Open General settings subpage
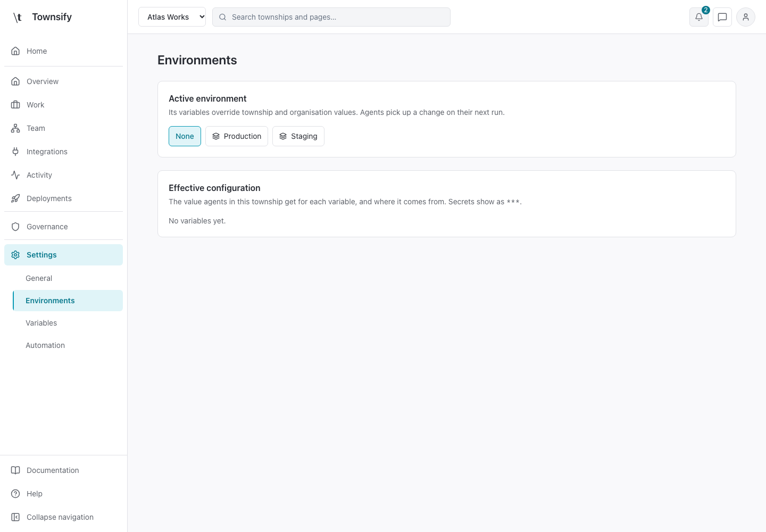766x532 pixels. pos(68,278)
